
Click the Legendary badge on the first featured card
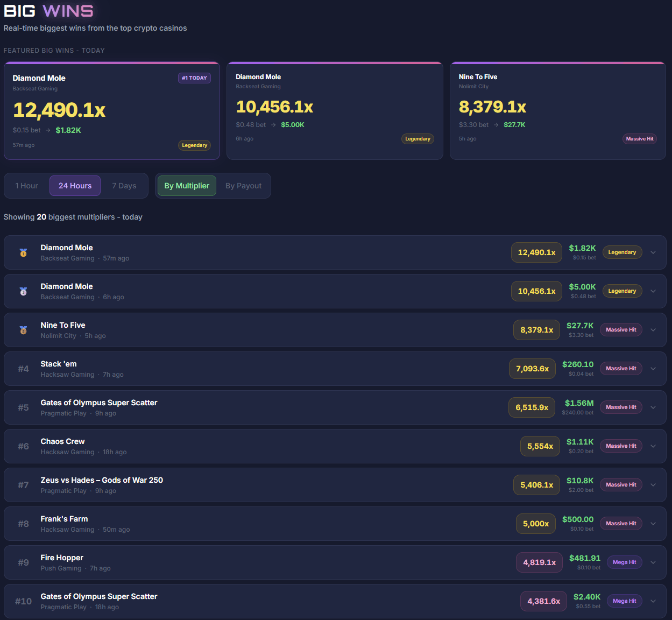194,145
